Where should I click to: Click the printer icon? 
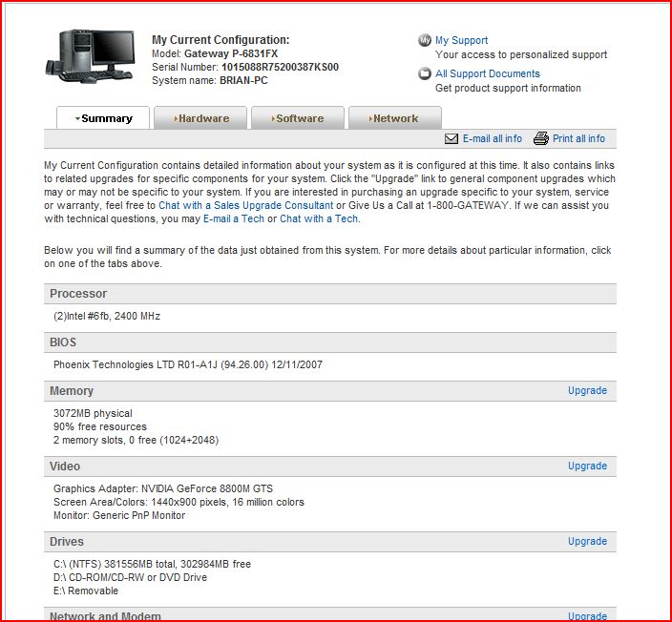coord(541,138)
